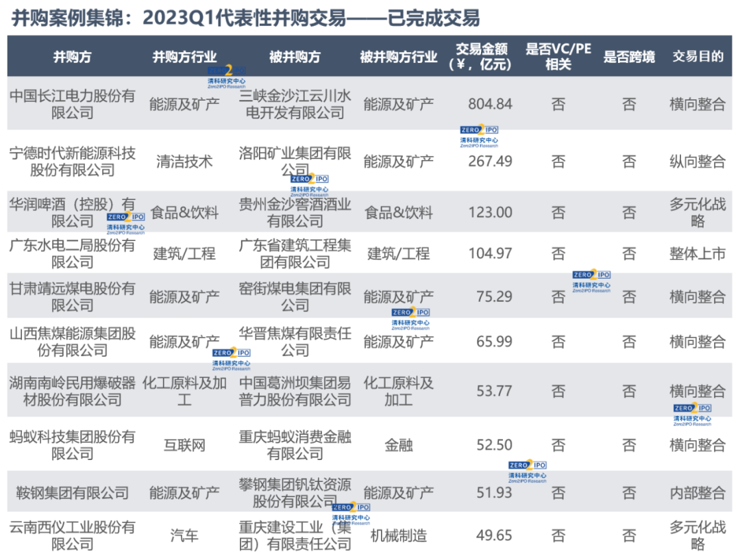Viewport: 740px width, 560px height.
Task: Click the title "并购案例集锦：2023Q1代表性并购交易——已完成交易"
Action: 245,18
